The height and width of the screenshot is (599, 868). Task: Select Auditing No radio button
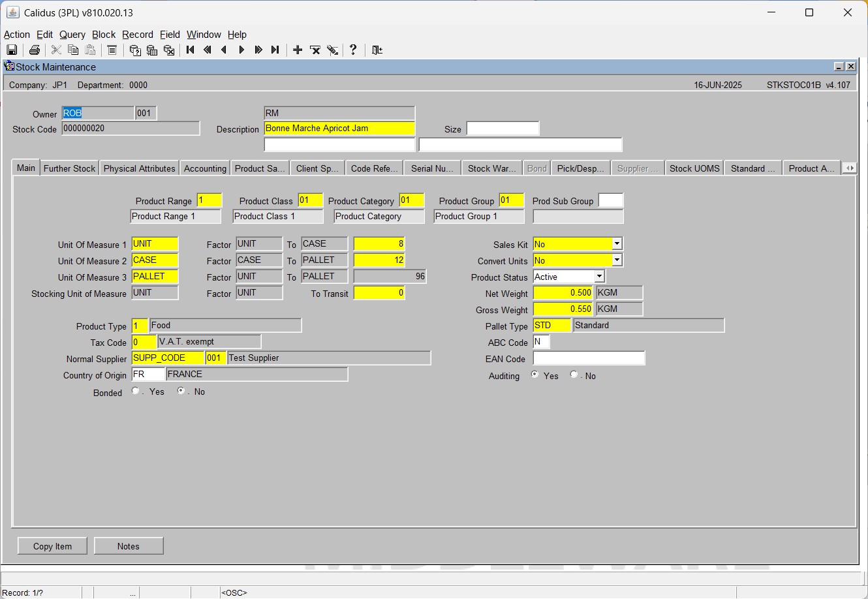pyautogui.click(x=574, y=375)
